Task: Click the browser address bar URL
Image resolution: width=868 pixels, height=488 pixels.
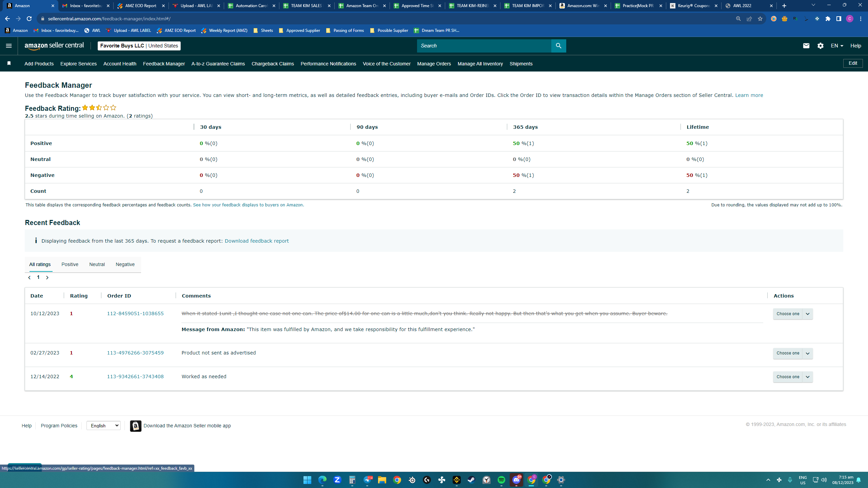Action: click(x=109, y=19)
